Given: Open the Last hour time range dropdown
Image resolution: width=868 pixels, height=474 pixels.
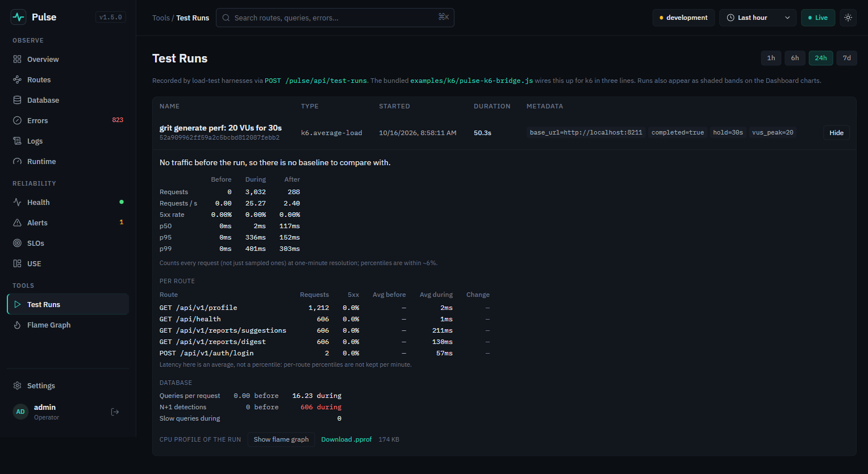Looking at the screenshot, I should pos(758,18).
